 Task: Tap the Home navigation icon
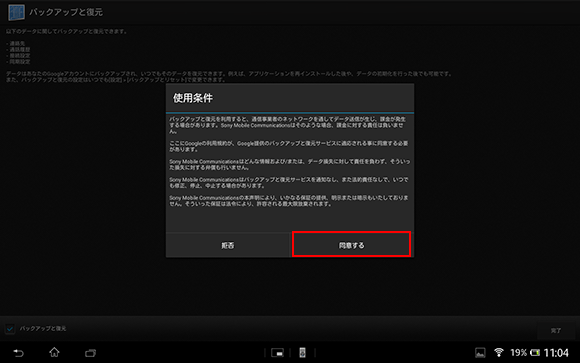(54, 352)
